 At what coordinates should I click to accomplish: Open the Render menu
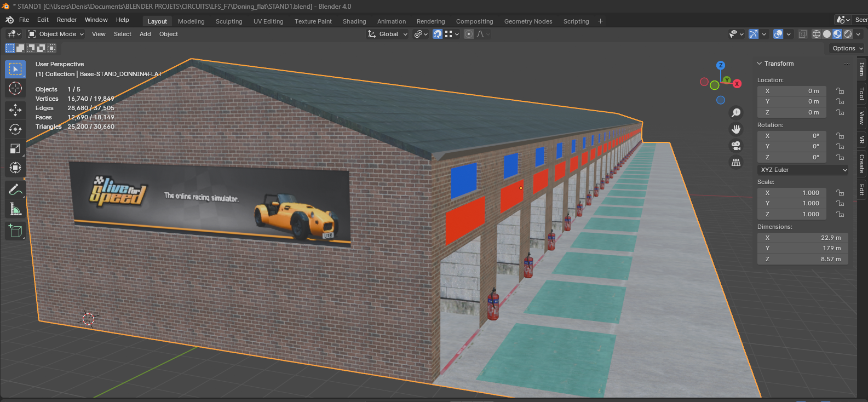[x=67, y=20]
